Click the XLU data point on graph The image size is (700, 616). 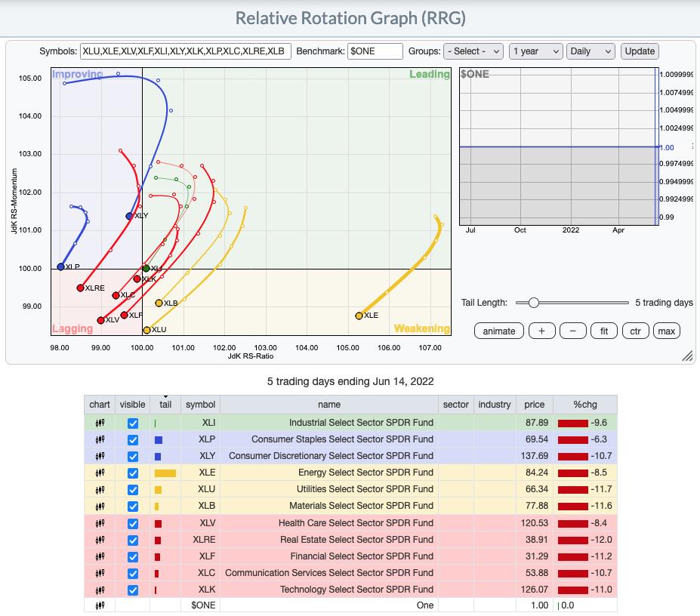pos(146,331)
